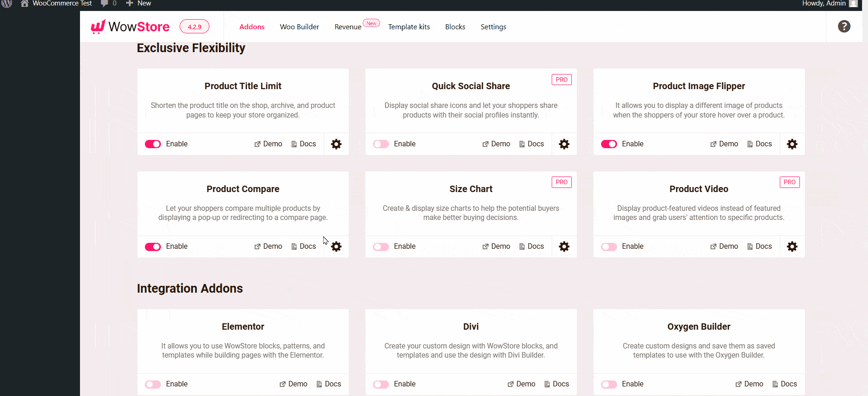This screenshot has width=868, height=396.
Task: Click the Integration Addons heading
Action: pos(190,289)
